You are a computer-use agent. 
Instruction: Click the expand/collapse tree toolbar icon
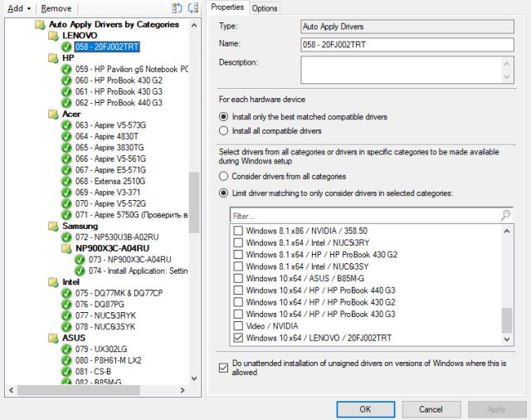coord(193,7)
